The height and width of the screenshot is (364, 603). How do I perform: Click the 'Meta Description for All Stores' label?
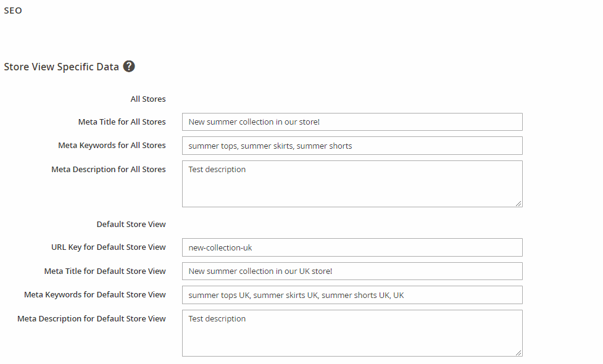(x=109, y=169)
